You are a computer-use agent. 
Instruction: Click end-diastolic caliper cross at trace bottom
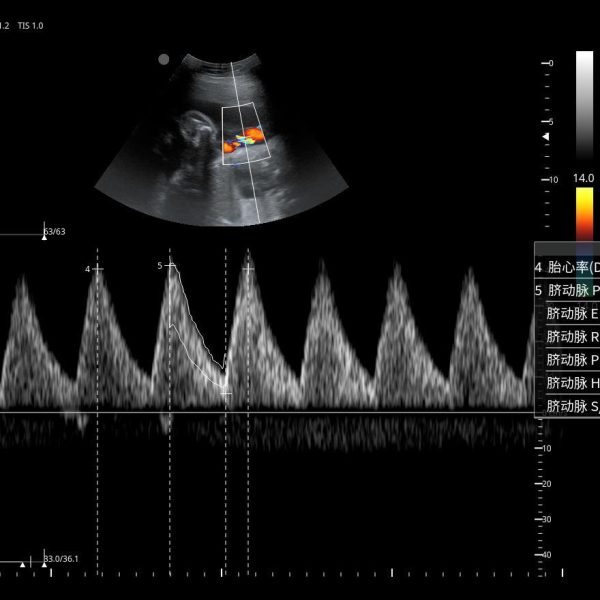[225, 393]
